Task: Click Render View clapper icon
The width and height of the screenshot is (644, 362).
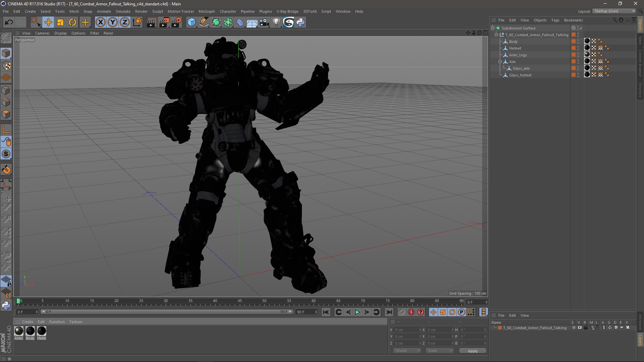Action: click(152, 22)
